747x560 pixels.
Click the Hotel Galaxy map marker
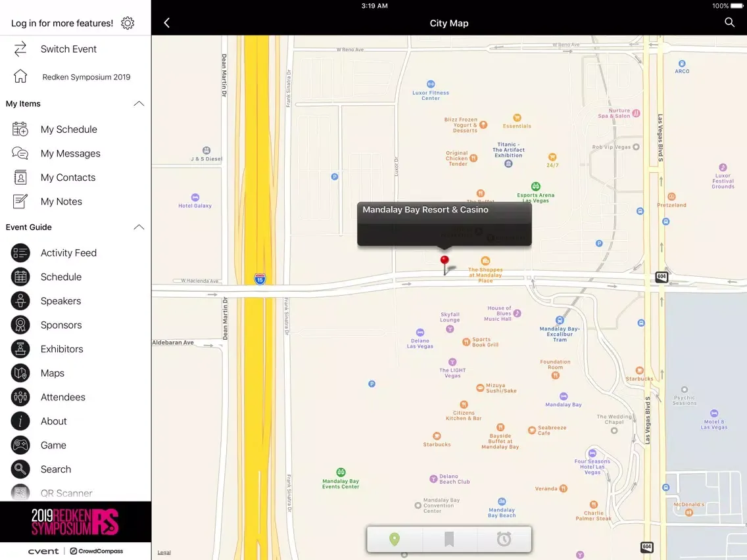(x=195, y=197)
